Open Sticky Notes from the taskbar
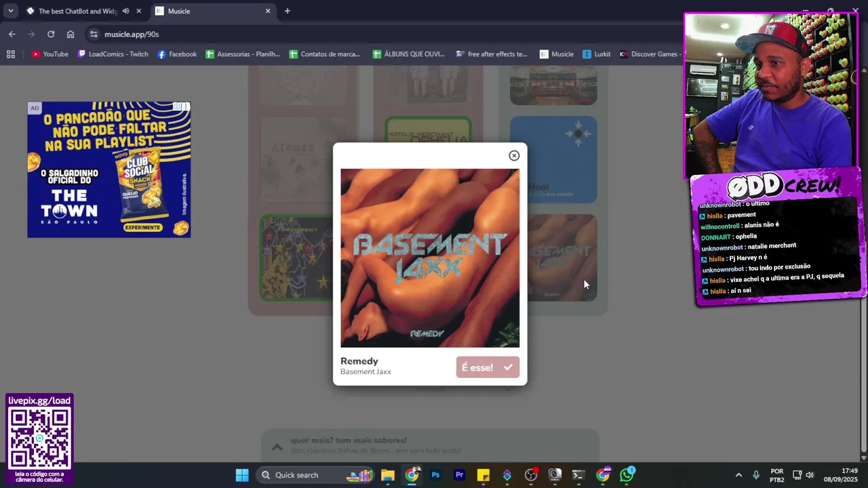The height and width of the screenshot is (488, 868). (x=483, y=475)
